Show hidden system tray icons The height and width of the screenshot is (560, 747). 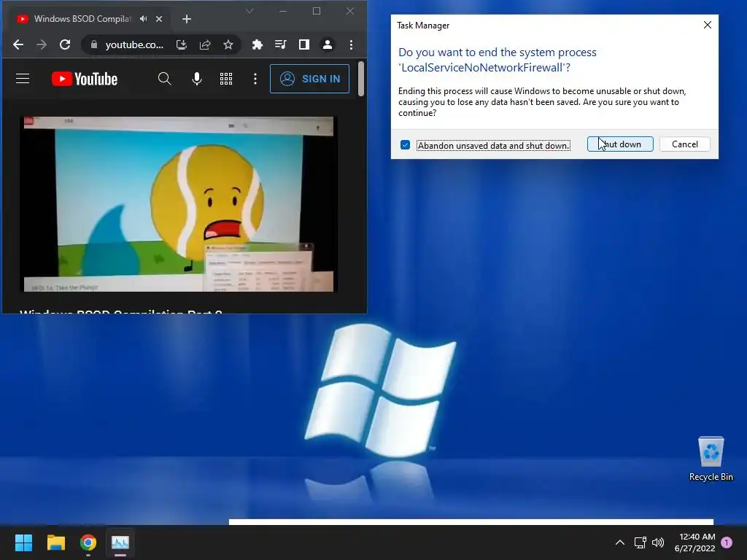(620, 542)
